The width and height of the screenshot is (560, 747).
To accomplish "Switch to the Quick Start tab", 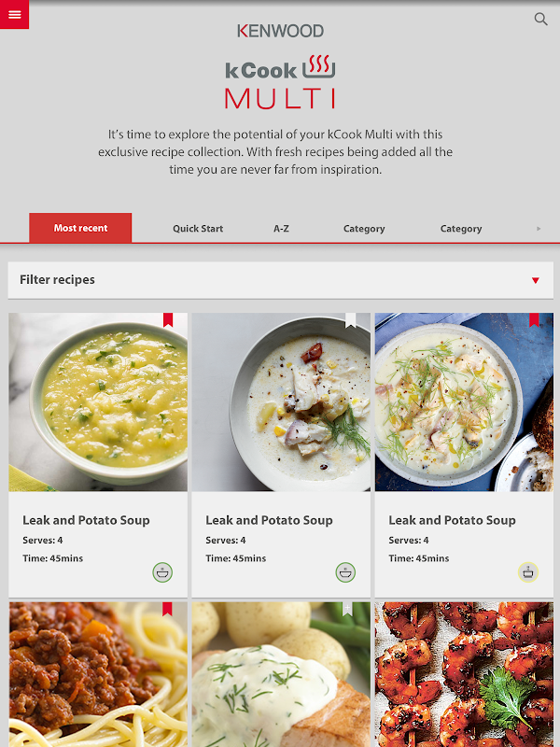I will [x=198, y=229].
